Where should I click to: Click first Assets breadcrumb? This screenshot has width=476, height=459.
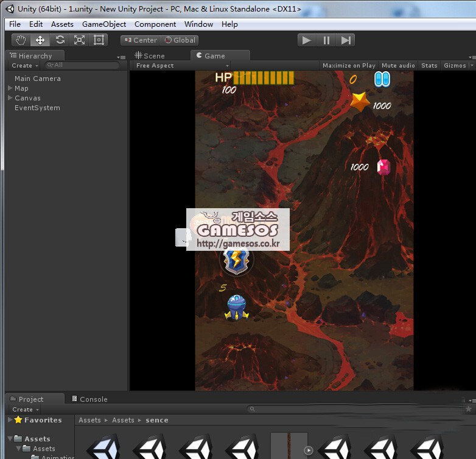tap(89, 420)
